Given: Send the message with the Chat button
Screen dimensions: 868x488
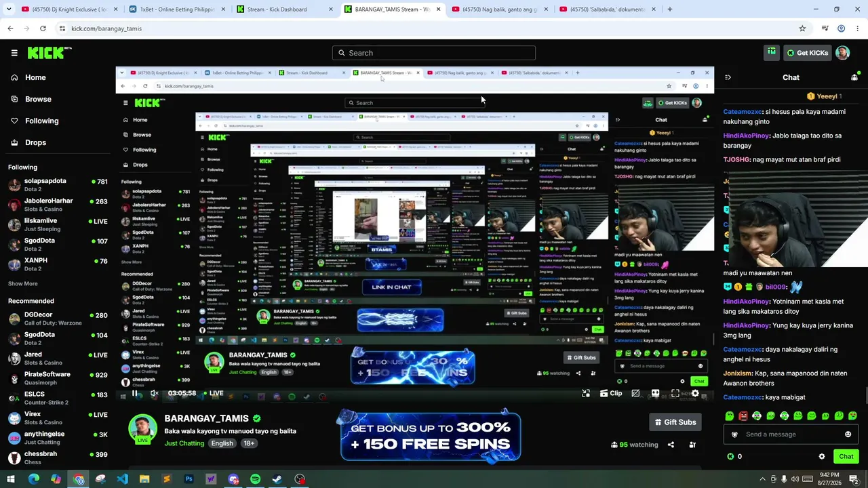Looking at the screenshot, I should pyautogui.click(x=846, y=456).
